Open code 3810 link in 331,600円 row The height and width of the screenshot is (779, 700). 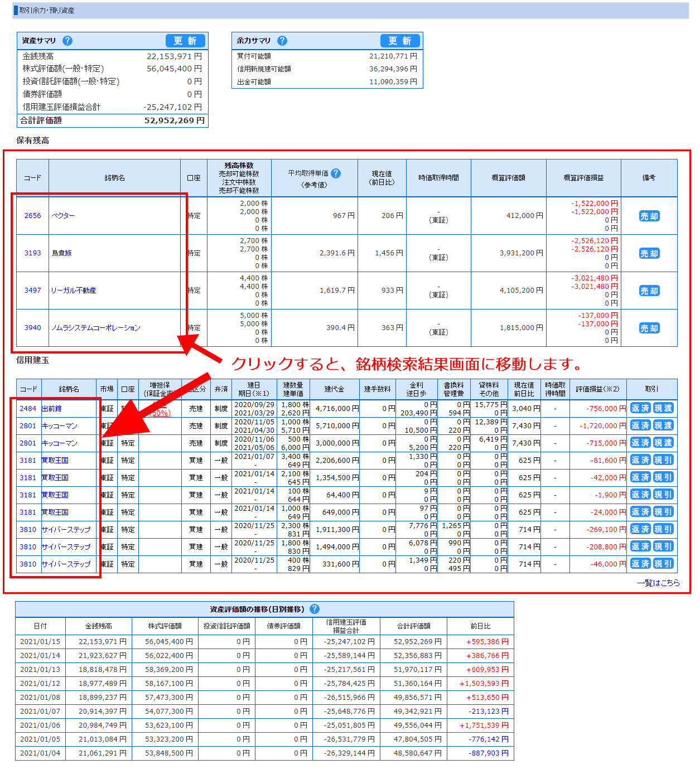(28, 564)
